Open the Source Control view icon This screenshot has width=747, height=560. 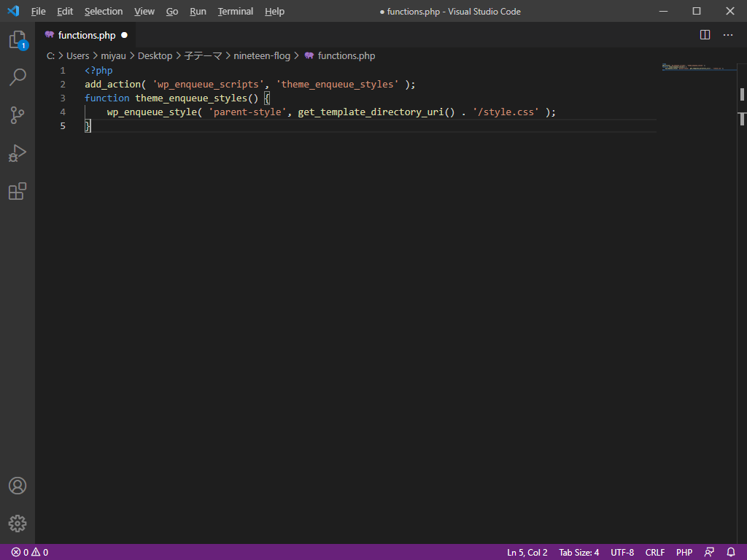pyautogui.click(x=18, y=115)
